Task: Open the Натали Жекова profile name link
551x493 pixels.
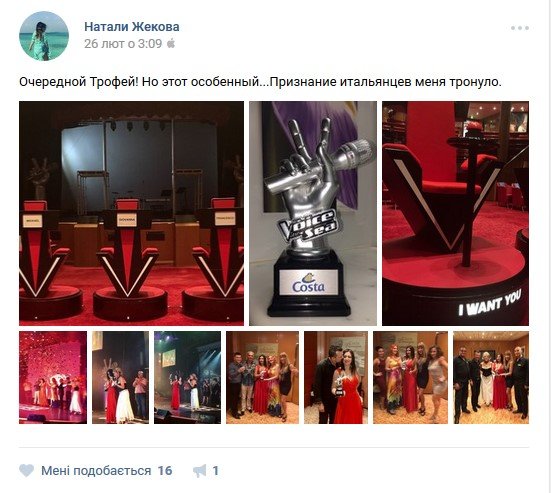Action: [132, 27]
